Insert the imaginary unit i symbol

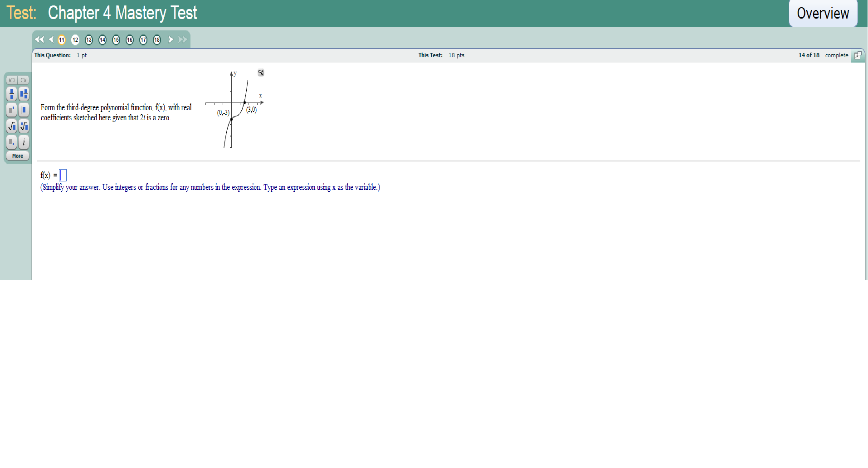(x=24, y=142)
